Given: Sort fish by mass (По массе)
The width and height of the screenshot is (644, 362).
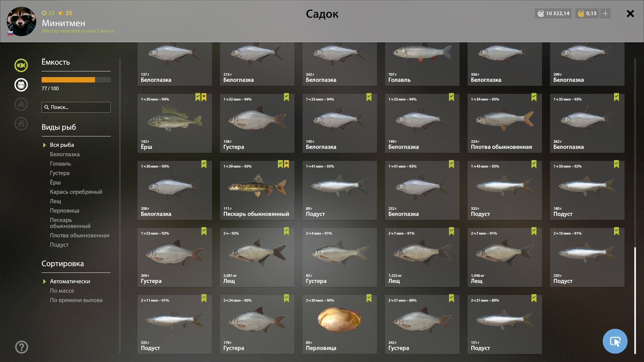Looking at the screenshot, I should [x=62, y=291].
